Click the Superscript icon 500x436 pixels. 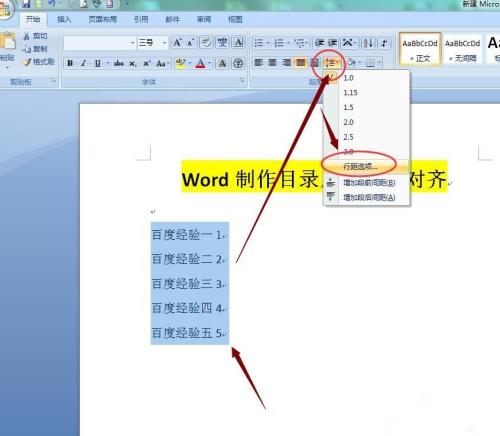[147, 63]
